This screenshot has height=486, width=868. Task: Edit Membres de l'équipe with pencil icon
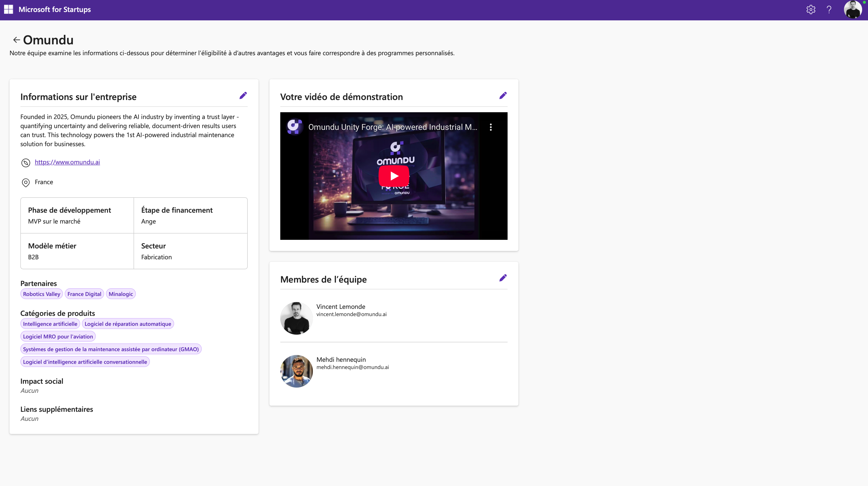tap(503, 278)
